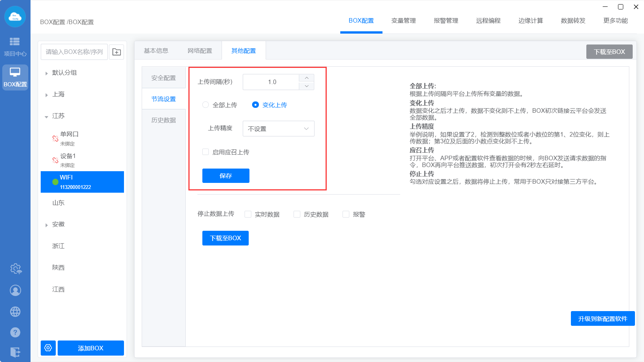Click the add group folder icon

pos(116,52)
